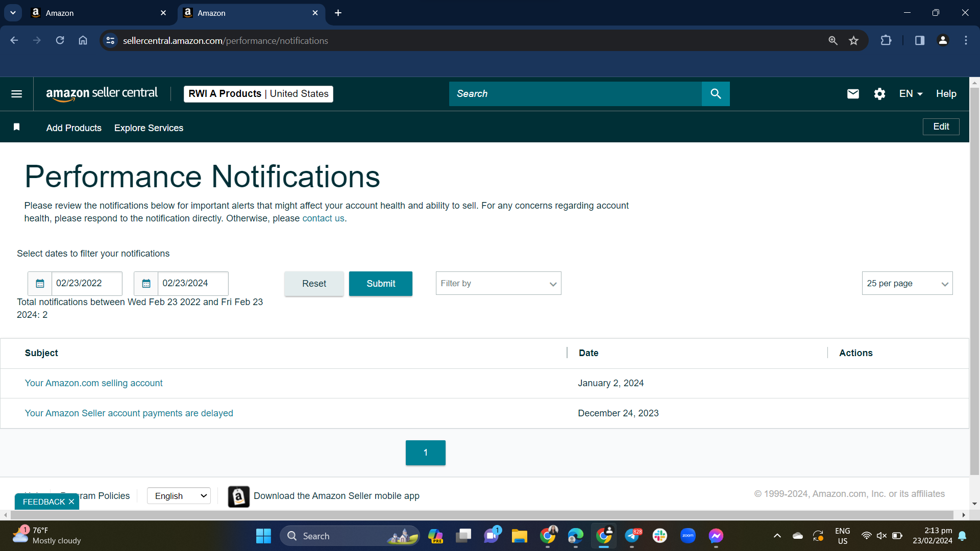980x551 pixels.
Task: Open the 25 per page dropdown
Action: pos(907,284)
